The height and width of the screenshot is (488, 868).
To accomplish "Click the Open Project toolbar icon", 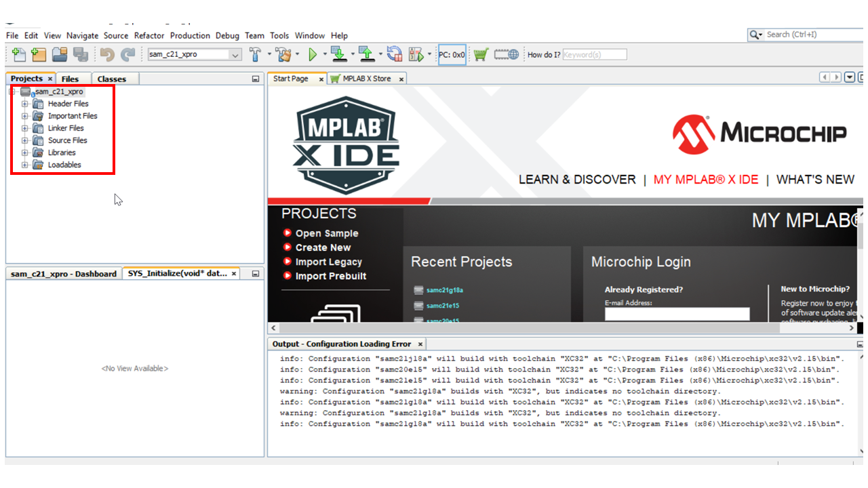I will (60, 55).
